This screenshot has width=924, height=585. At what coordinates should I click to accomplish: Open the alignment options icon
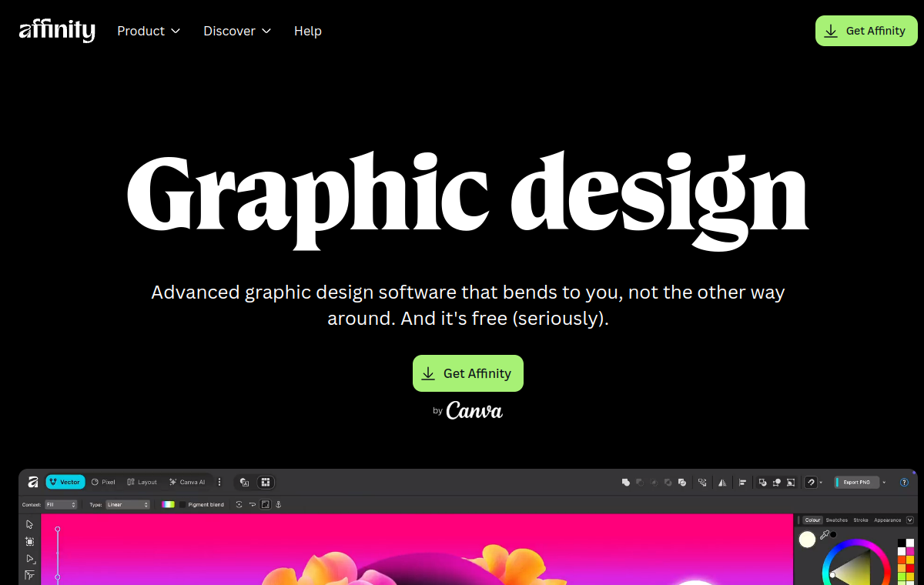click(x=742, y=482)
